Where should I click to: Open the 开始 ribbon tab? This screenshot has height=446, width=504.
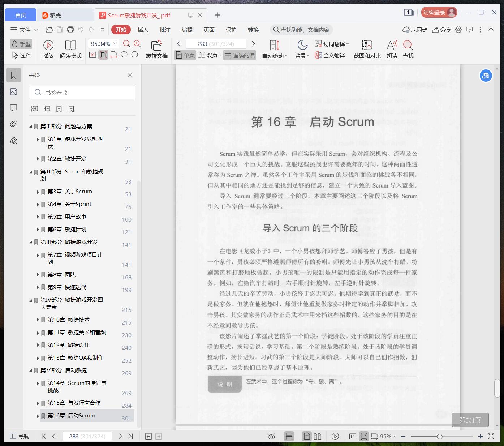point(121,30)
